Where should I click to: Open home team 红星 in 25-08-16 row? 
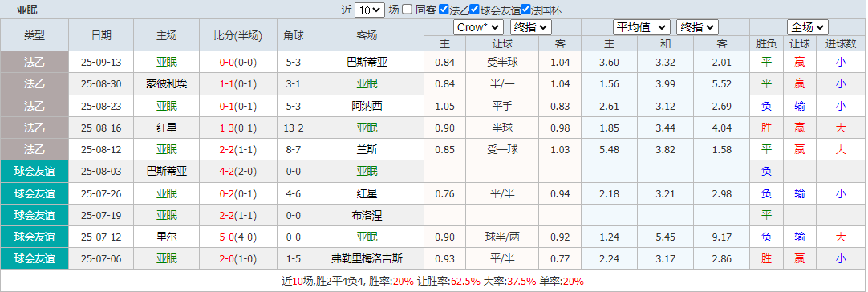point(167,128)
